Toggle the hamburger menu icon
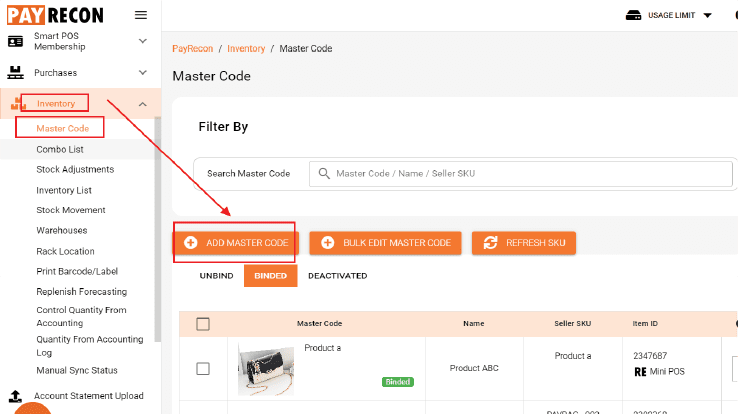 141,15
